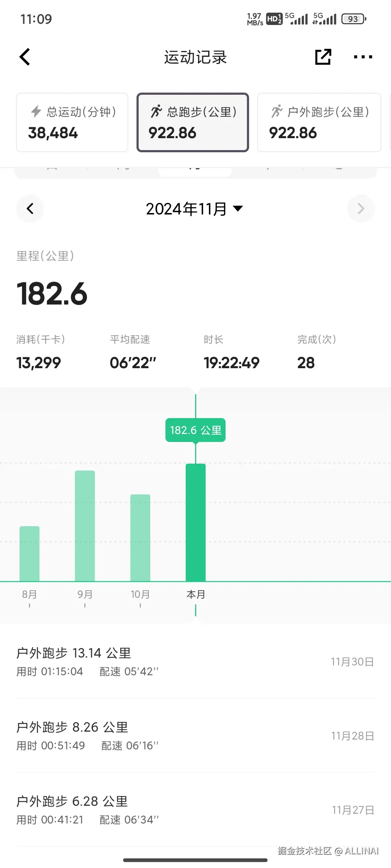Select the 10月 bar in chart
Viewport: 391px width, 868px height.
tap(140, 538)
